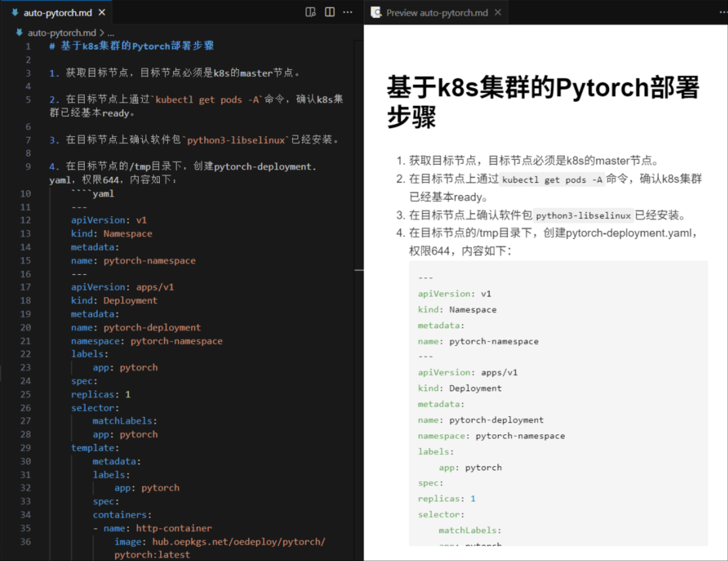
Task: Open the breadcrumb ellipsis symbol dropdown
Action: 111,32
